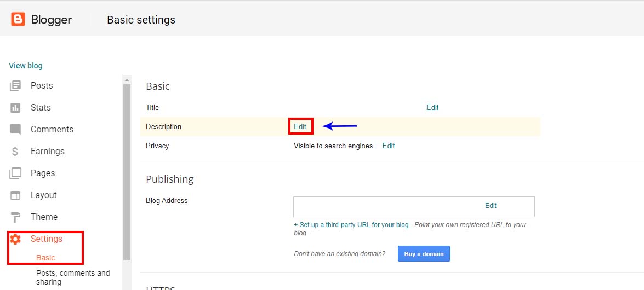Collapse the Settings menu label
Screen dimensions: 644x290
(47, 239)
